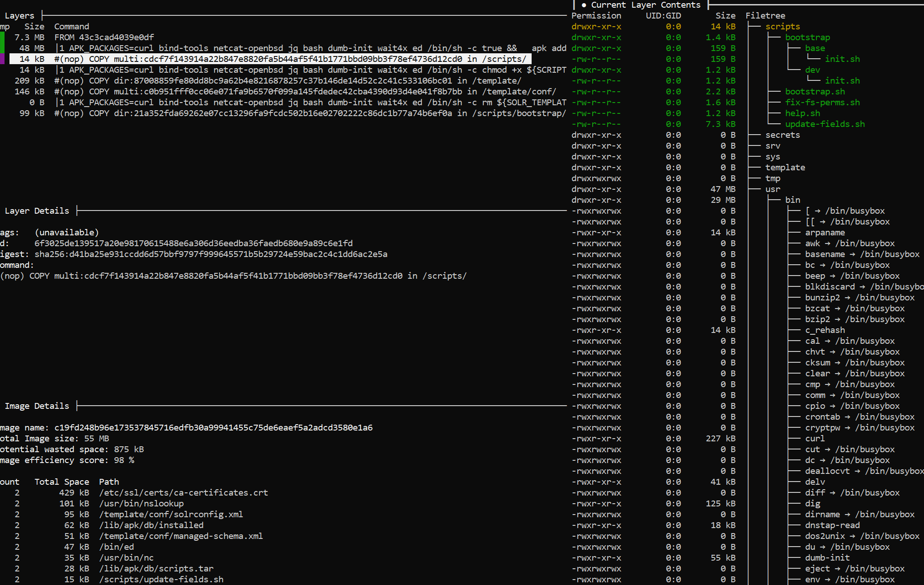Screen dimensions: 924x585
Task: Click the Filetree column header
Action: (765, 15)
